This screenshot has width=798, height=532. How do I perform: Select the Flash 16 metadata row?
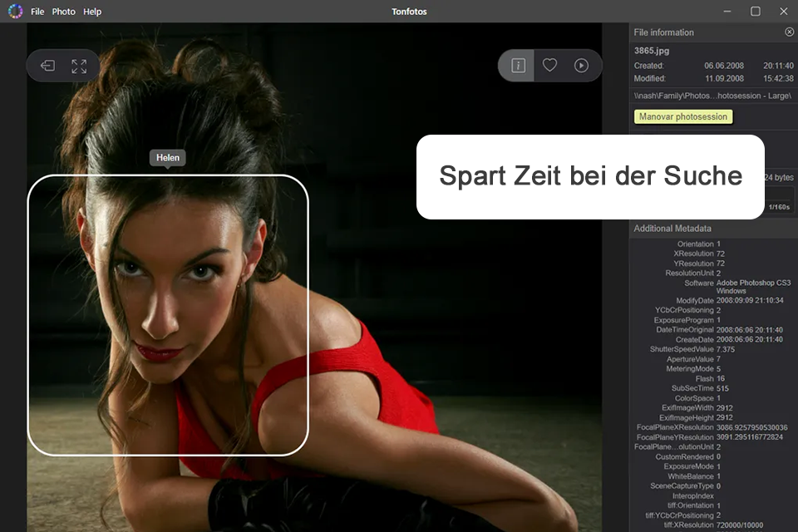(710, 379)
